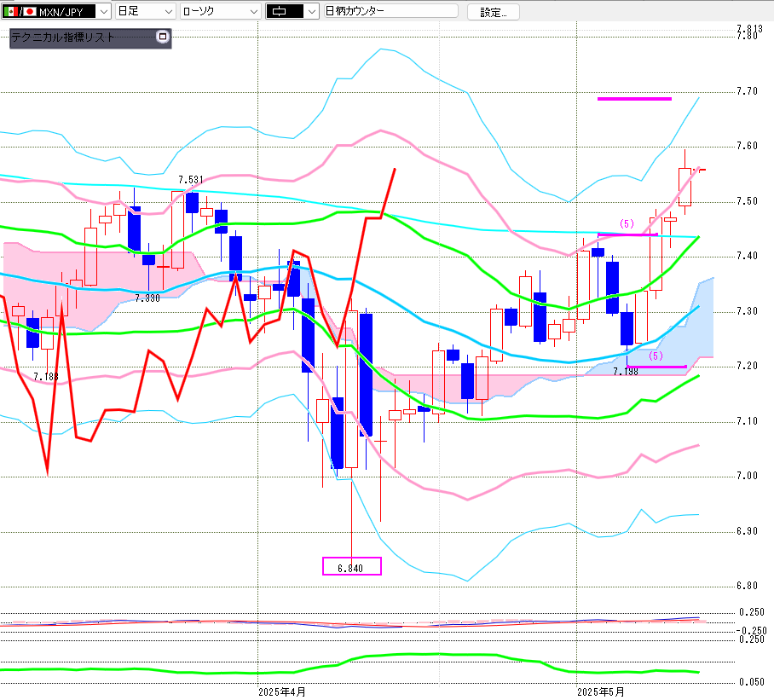Click the 0.050 indicator axis label
The image size is (774, 700).
click(751, 682)
